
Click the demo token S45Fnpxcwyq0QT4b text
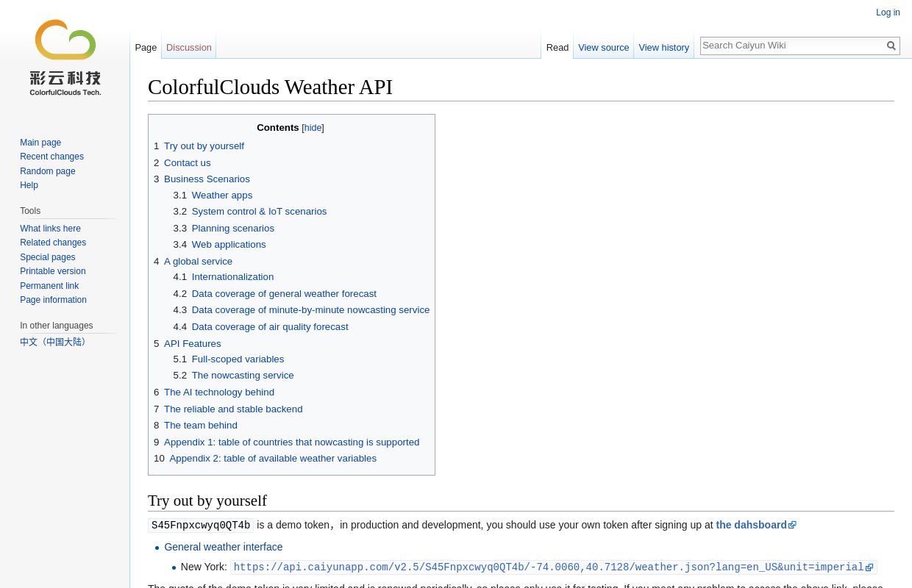click(201, 526)
